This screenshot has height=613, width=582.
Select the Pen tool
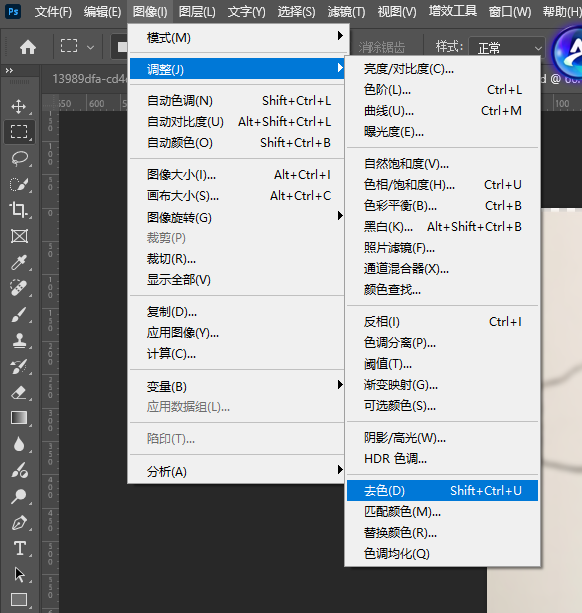[19, 523]
